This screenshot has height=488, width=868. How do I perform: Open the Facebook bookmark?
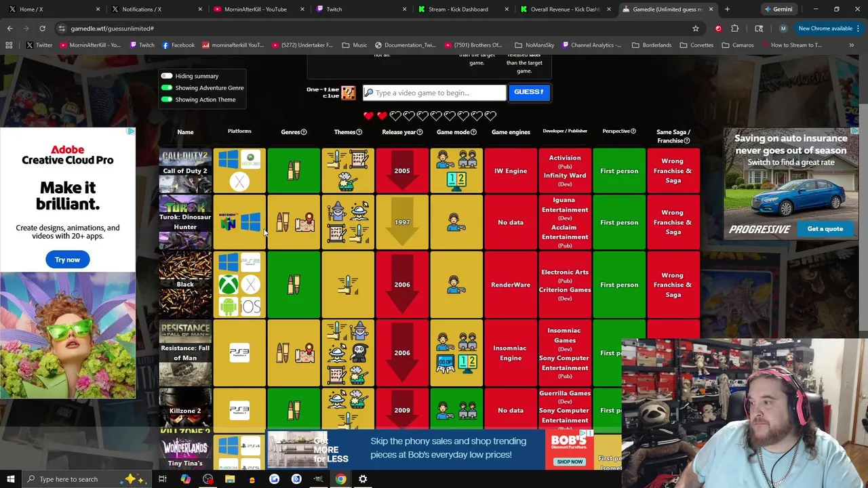coord(178,45)
